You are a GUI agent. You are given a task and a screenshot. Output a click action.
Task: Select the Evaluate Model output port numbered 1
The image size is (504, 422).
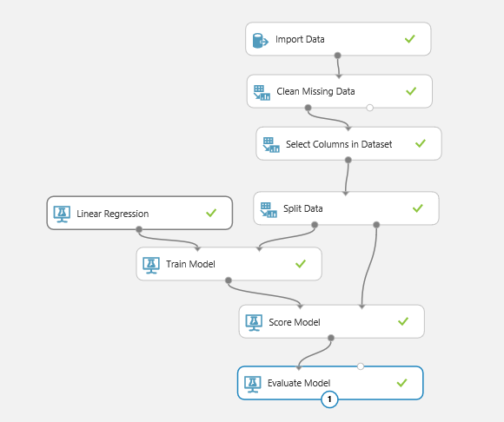[329, 399]
